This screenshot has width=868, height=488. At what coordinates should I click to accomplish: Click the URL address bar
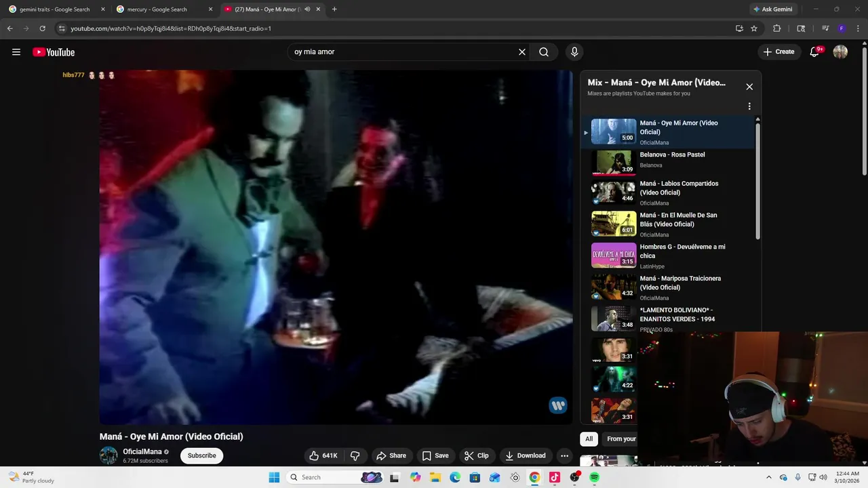393,28
